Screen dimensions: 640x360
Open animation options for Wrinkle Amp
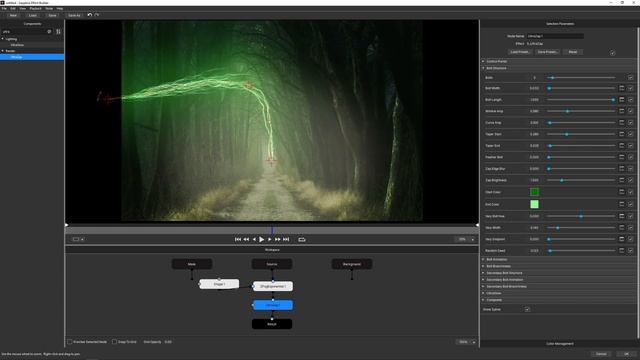tap(622, 111)
